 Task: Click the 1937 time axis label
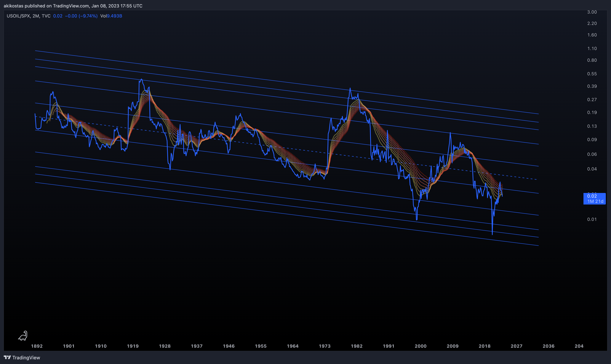pos(197,346)
